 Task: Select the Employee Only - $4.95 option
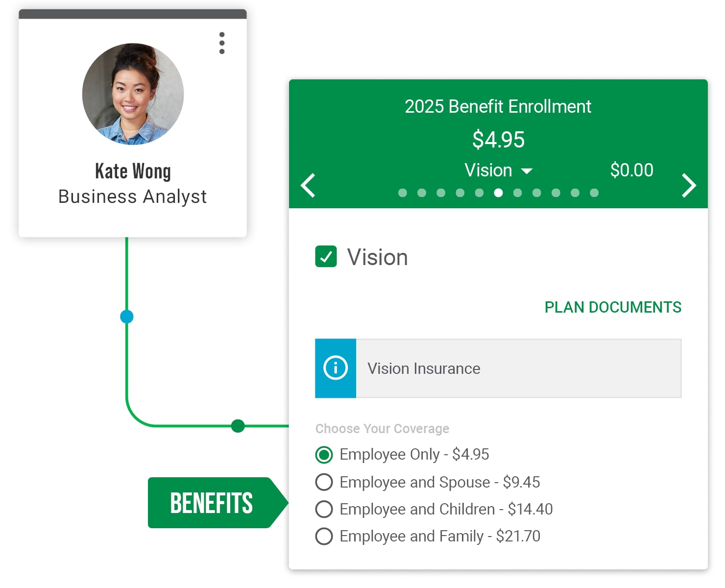click(324, 455)
